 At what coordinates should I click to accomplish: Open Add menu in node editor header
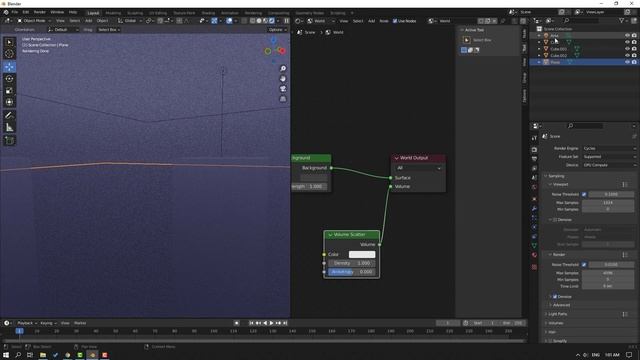371,21
